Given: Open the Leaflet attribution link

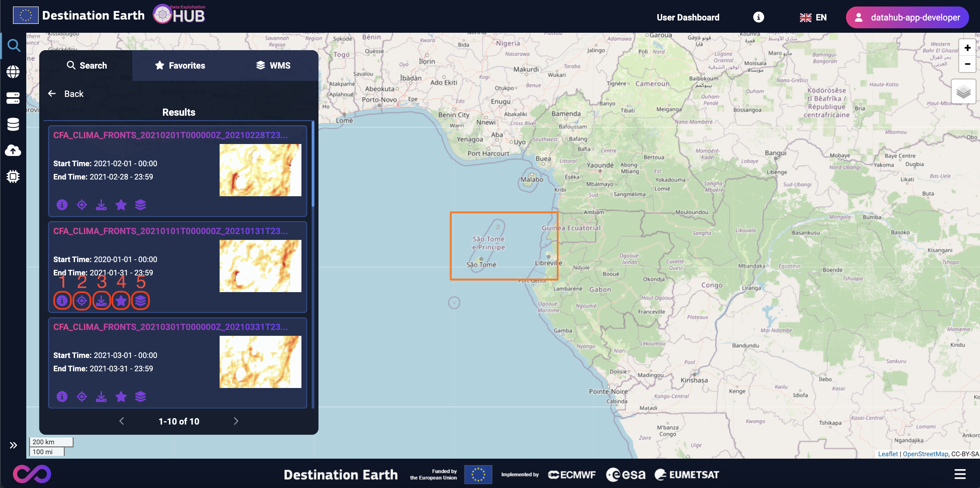Looking at the screenshot, I should [x=888, y=454].
